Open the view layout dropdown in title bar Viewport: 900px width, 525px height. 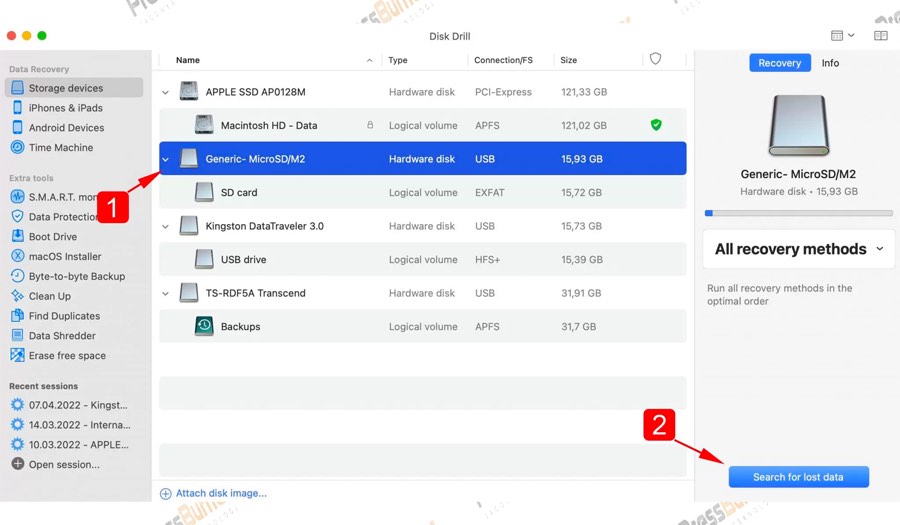[x=842, y=35]
